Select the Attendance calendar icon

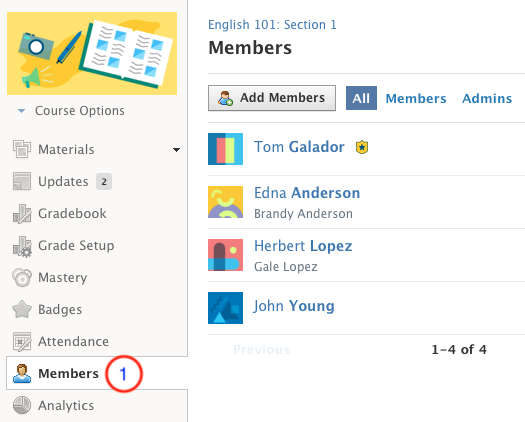[x=22, y=341]
